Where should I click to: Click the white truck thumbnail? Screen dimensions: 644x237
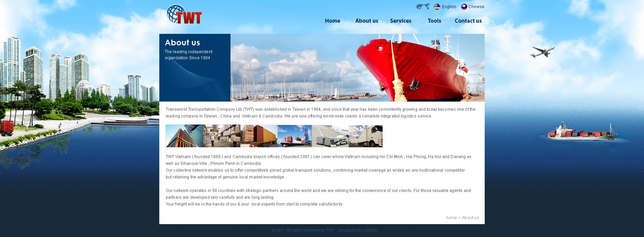pyautogui.click(x=366, y=136)
